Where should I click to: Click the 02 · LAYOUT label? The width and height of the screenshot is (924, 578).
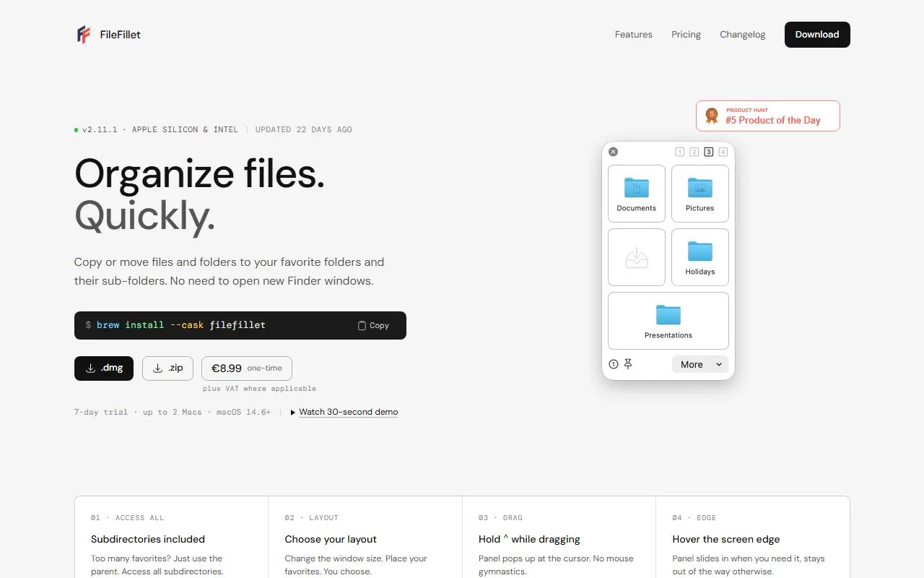tap(312, 518)
